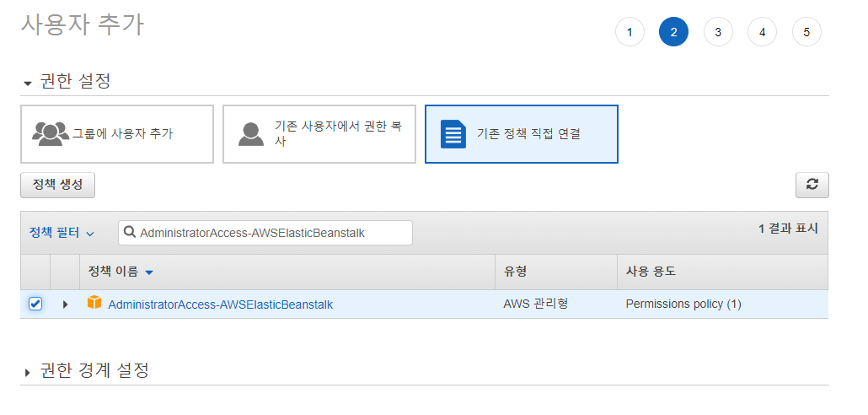Viewport: 868px width, 415px height.
Task: Click the orange box policy icon
Action: (94, 303)
